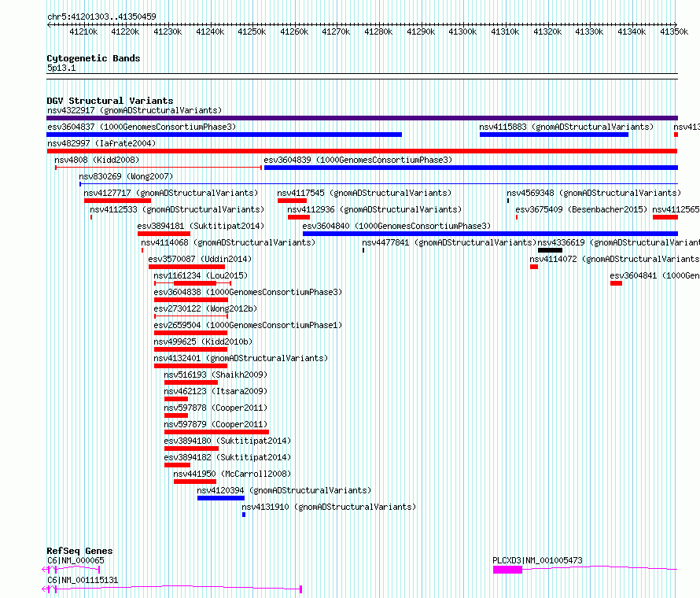The image size is (700, 598).
Task: Open the nsv516193 Shaikh2009 label
Action: (x=216, y=375)
